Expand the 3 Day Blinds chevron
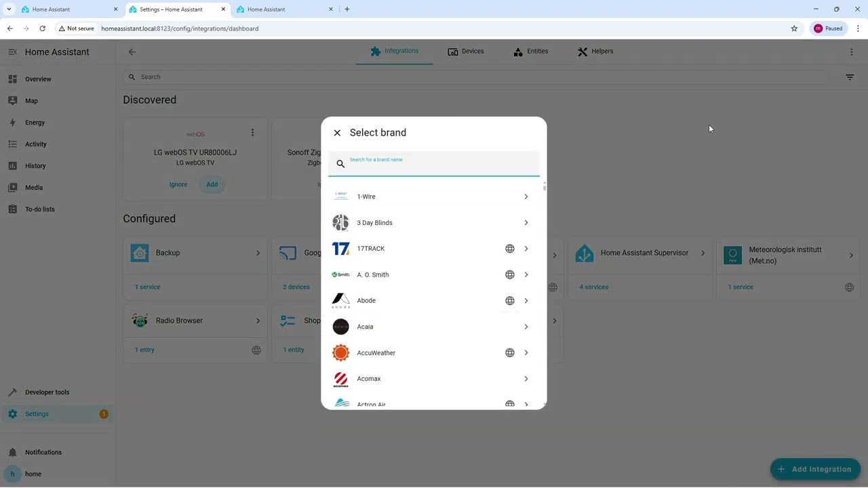Image resolution: width=868 pixels, height=488 pixels. click(x=526, y=222)
